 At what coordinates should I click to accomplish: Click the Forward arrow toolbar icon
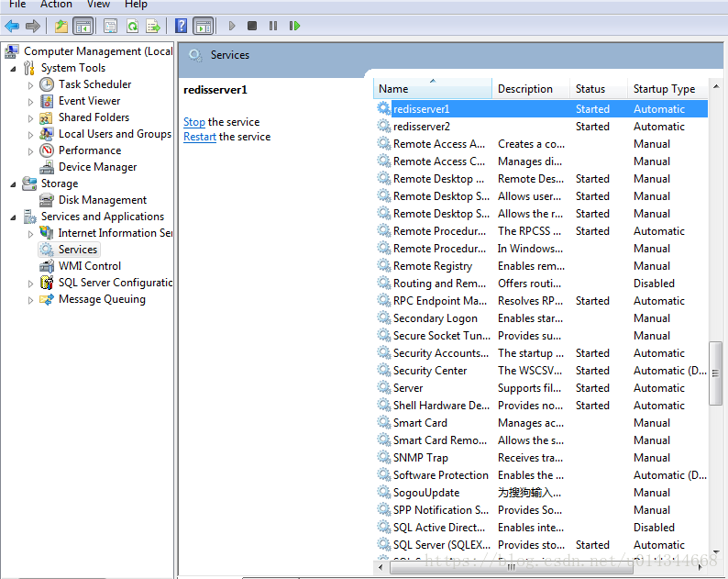pyautogui.click(x=32, y=26)
